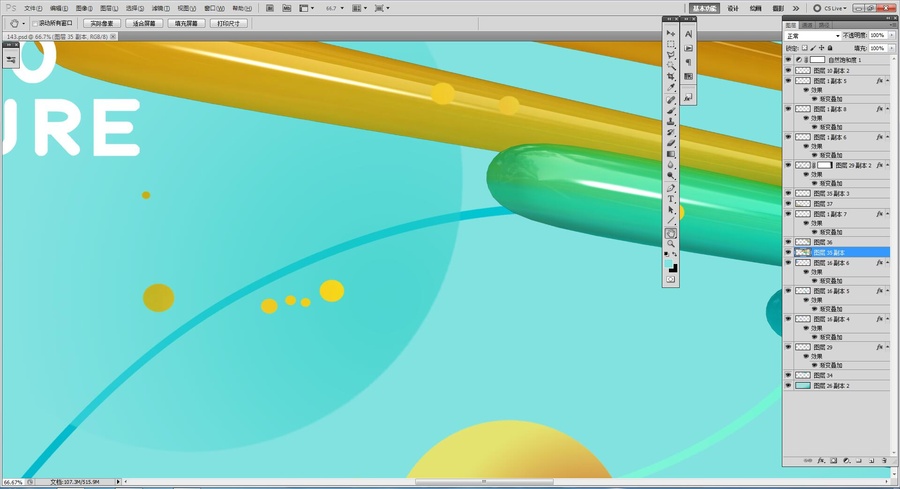Select the History Brush tool

(670, 133)
